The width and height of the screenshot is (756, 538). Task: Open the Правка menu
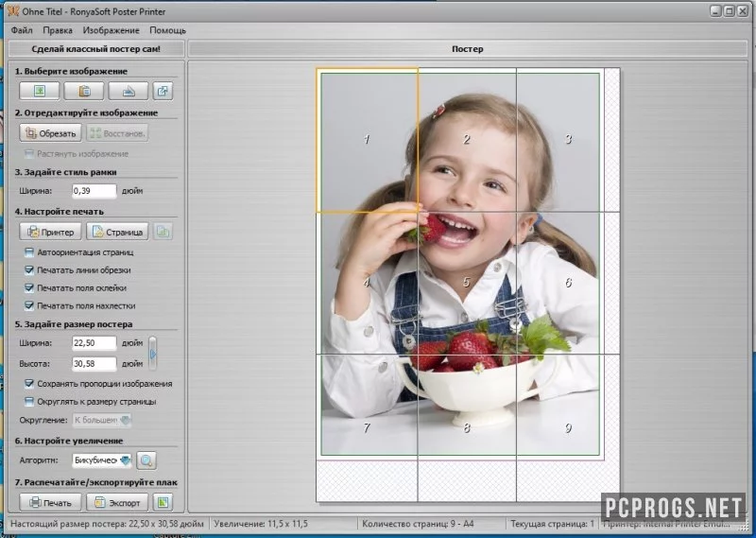(x=58, y=30)
